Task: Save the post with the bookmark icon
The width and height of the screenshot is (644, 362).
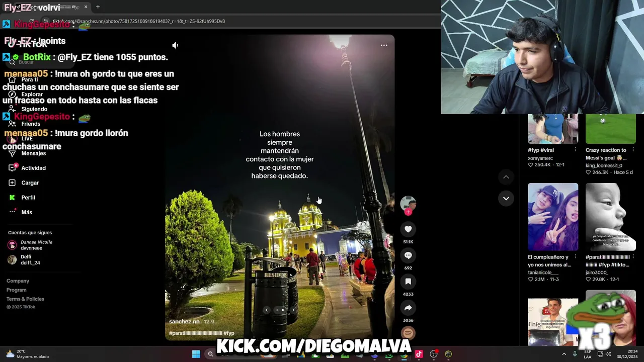Action: [x=408, y=282]
